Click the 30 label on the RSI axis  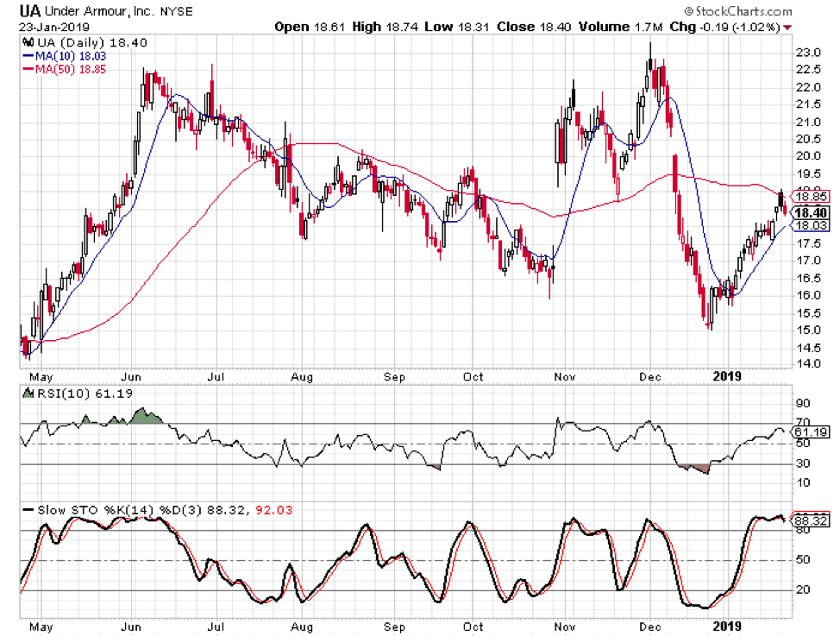[x=803, y=464]
